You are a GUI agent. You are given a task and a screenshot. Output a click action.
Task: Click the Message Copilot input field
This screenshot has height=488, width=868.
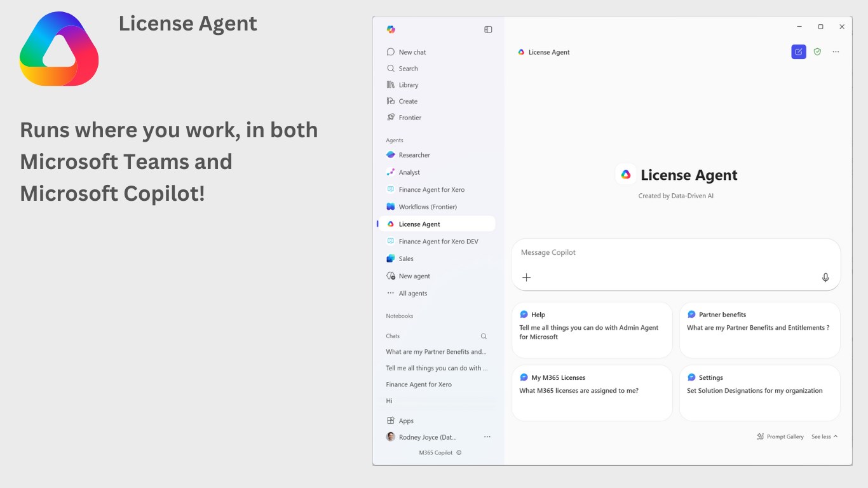[676, 253]
